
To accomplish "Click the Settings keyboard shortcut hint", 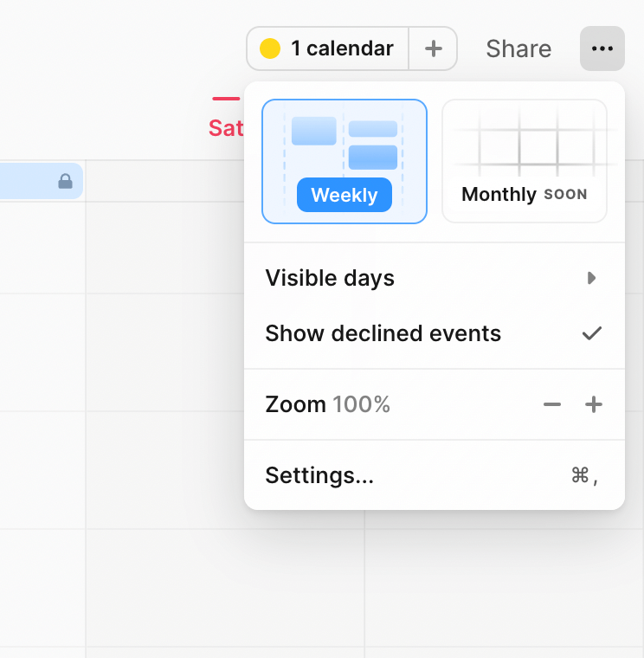I will pos(585,475).
